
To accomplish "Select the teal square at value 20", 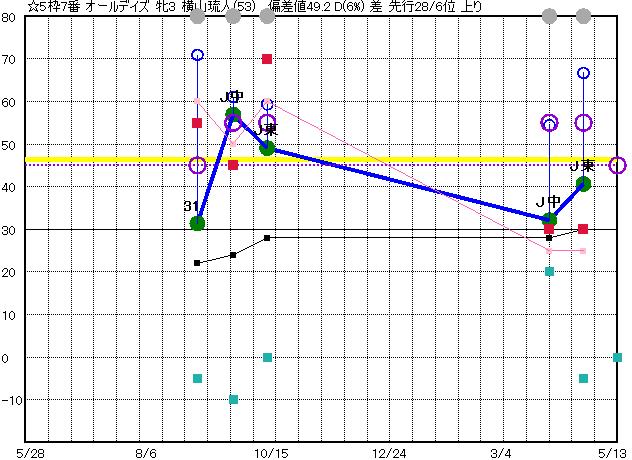I will [549, 272].
